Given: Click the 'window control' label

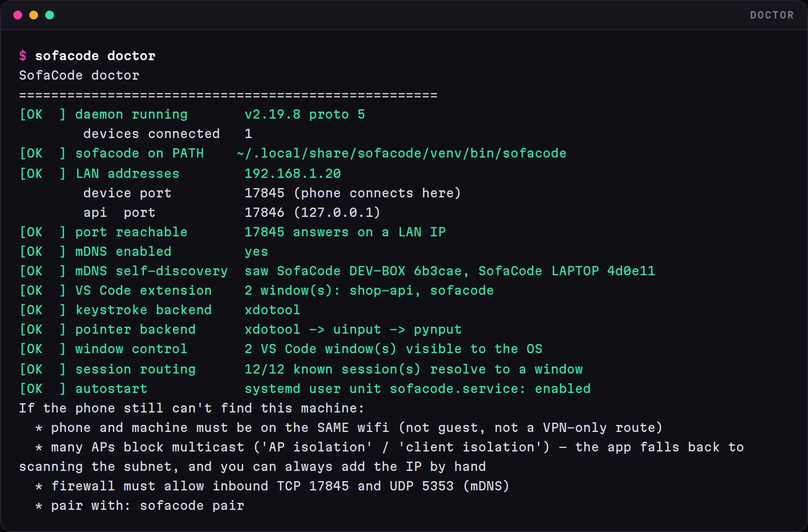Looking at the screenshot, I should (x=132, y=349).
